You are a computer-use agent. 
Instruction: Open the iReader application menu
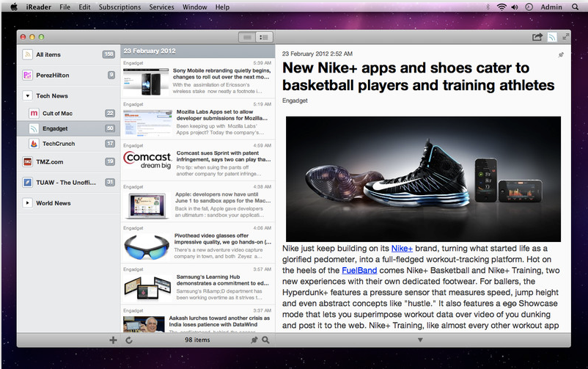point(39,7)
